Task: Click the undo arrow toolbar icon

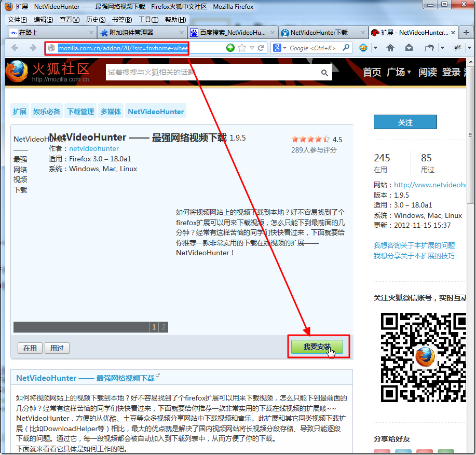Action: click(x=429, y=48)
